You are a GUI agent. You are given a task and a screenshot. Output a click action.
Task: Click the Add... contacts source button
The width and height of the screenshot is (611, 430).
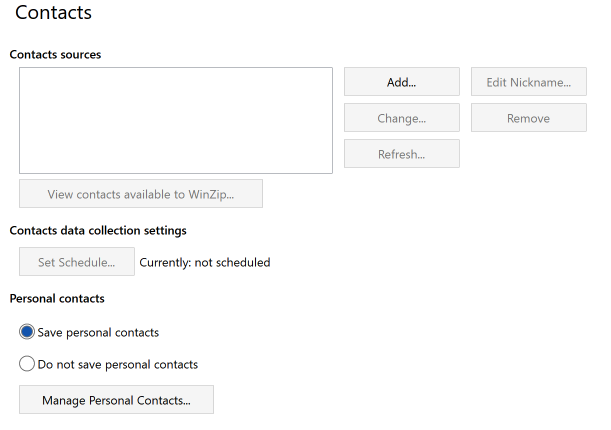[402, 82]
